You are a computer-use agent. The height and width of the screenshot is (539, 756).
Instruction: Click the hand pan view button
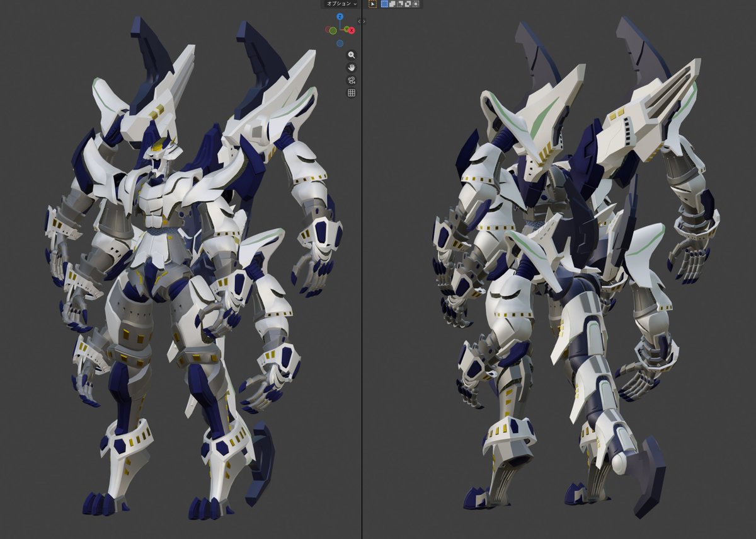(x=352, y=67)
